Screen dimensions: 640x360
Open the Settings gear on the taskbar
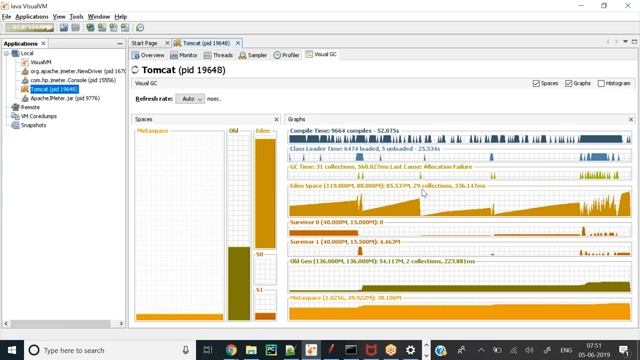411,350
